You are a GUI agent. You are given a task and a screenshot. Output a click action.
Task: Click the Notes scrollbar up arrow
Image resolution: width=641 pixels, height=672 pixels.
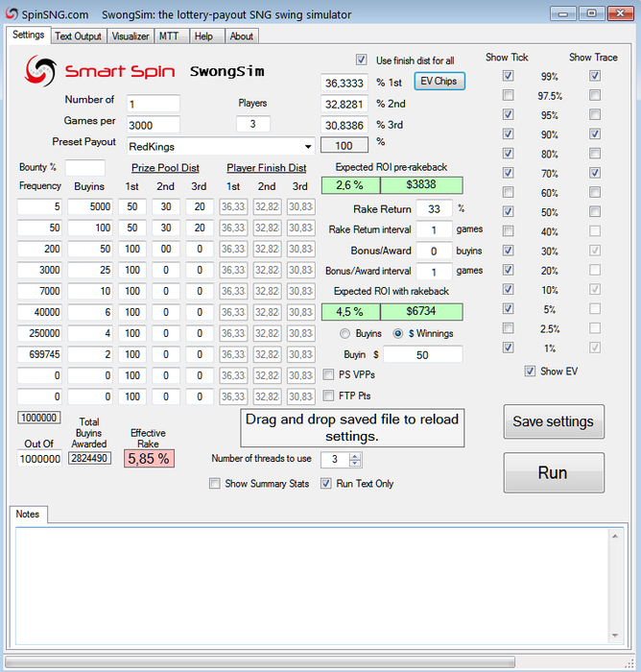(615, 536)
